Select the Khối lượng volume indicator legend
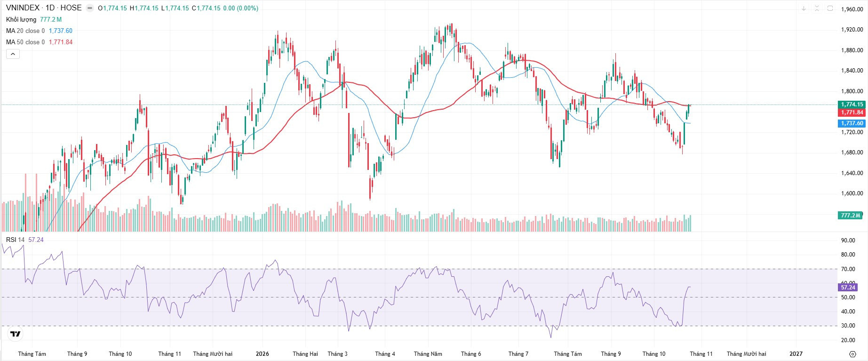868x361 pixels. 21,19
